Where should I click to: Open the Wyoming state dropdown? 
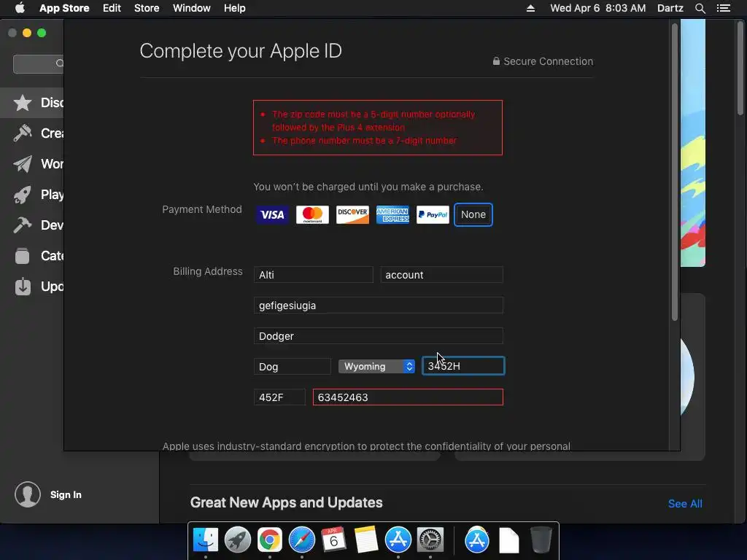376,366
